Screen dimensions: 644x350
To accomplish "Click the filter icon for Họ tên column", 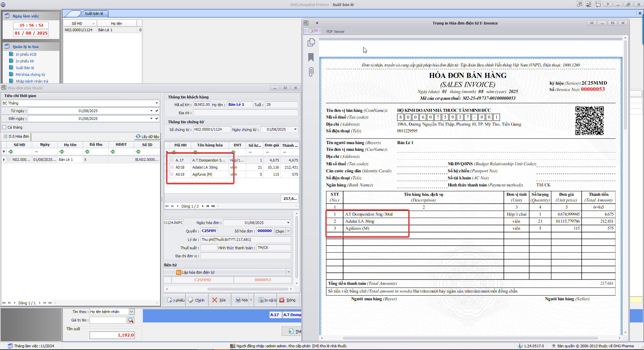I will pos(62,152).
